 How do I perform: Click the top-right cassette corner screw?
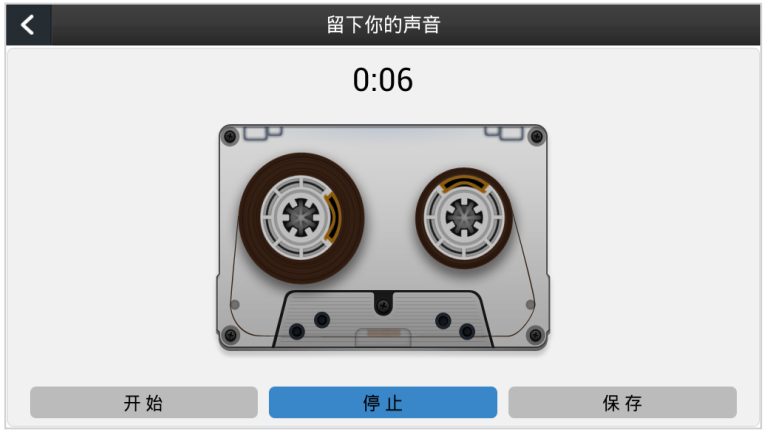coord(536,136)
